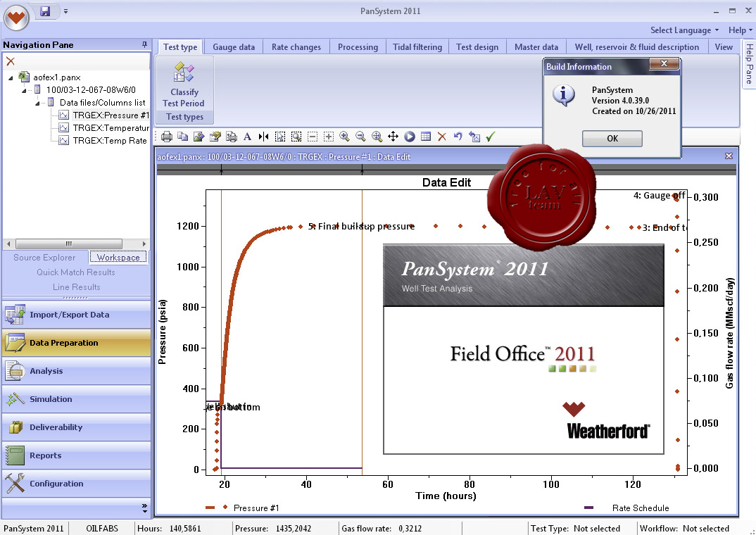Screen dimensions: 756x535
Task: Save the file with the floppy disk icon
Action: [x=45, y=11]
